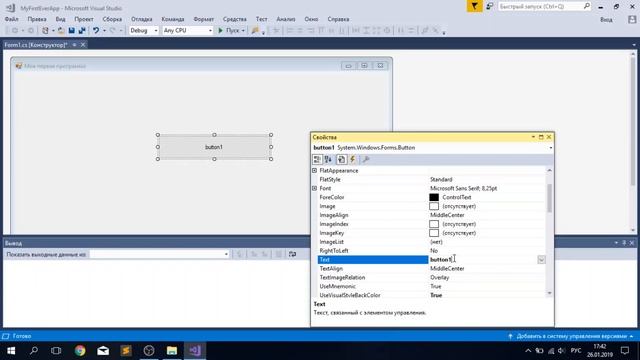Toggle Alphabetical sorting in the Свойства panel

pyautogui.click(x=328, y=160)
